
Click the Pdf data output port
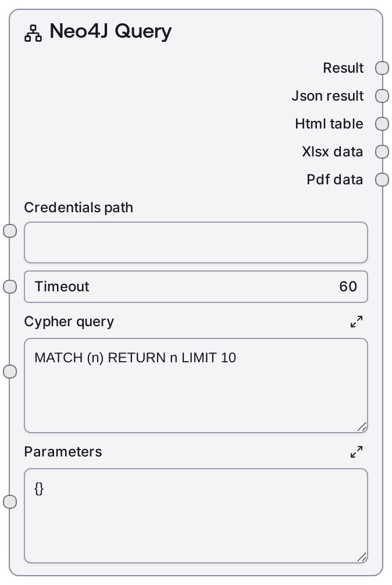coord(382,180)
